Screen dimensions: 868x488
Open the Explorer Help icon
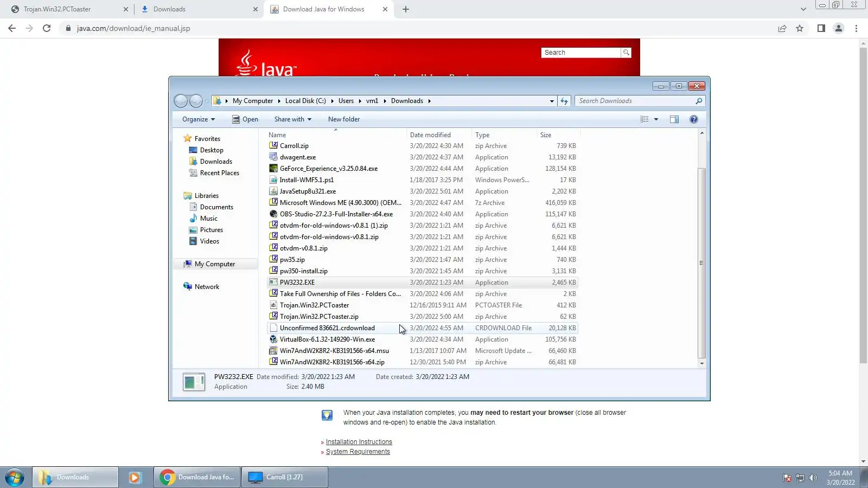coord(693,119)
